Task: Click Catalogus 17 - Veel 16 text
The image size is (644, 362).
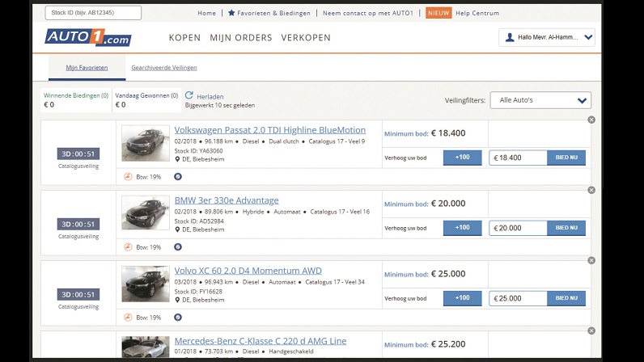Action: [x=340, y=212]
